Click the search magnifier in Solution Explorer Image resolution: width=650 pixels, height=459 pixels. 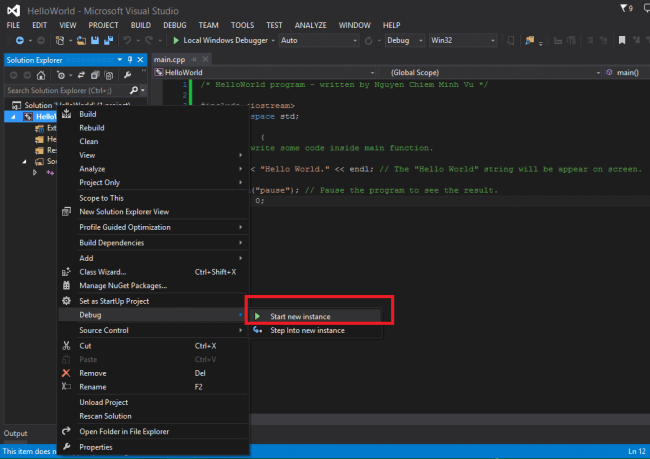pyautogui.click(x=133, y=90)
